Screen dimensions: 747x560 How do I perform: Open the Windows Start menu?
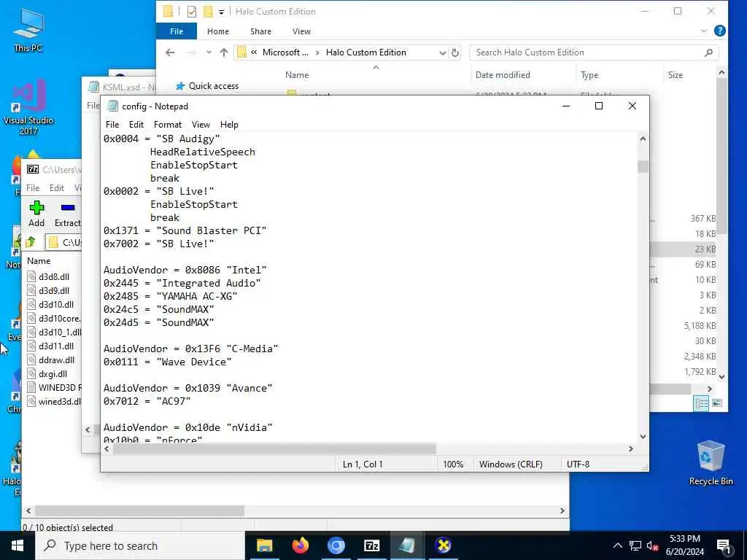[x=18, y=545]
